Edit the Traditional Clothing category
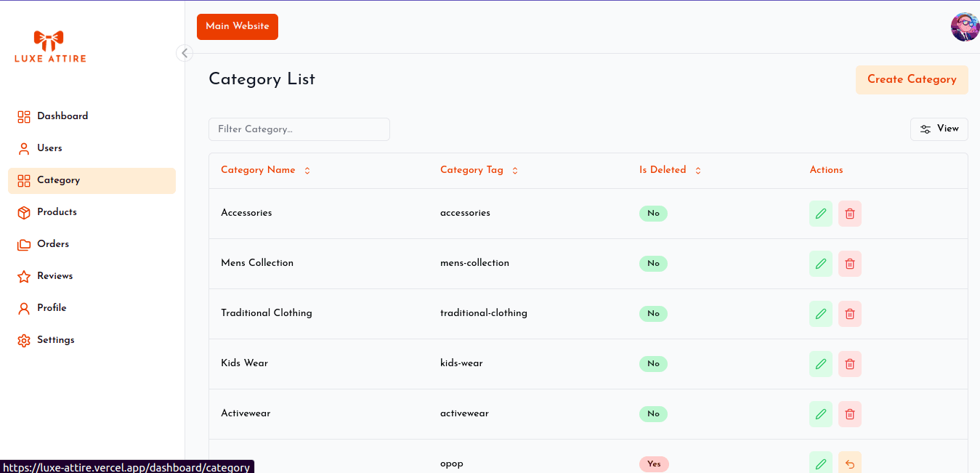The height and width of the screenshot is (473, 980). click(821, 314)
